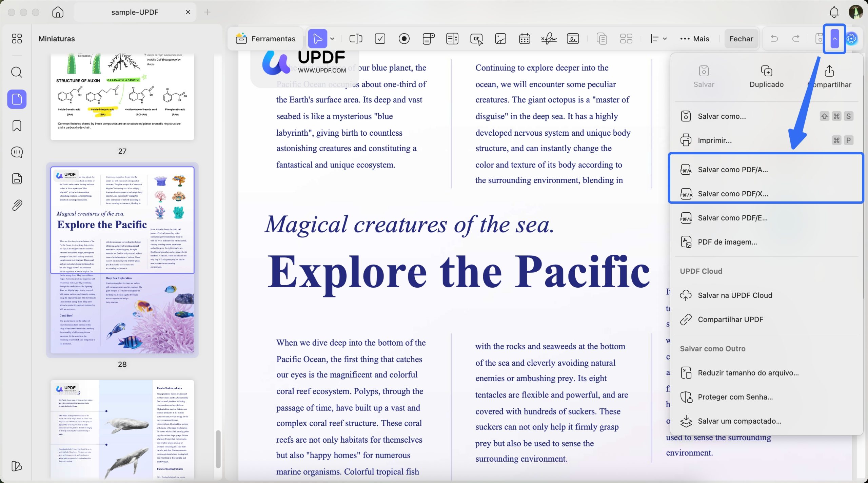Collapse the save options panel chevron
868x483 pixels.
pos(834,39)
